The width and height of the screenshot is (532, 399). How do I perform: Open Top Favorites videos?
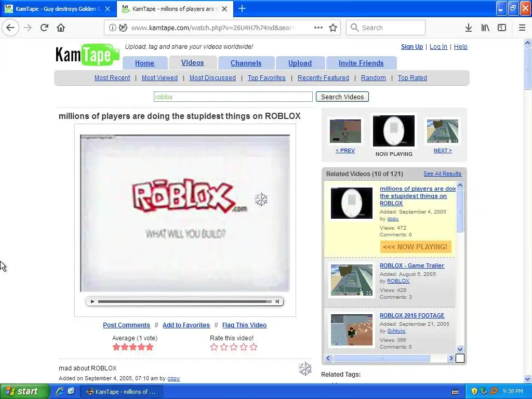click(x=267, y=78)
